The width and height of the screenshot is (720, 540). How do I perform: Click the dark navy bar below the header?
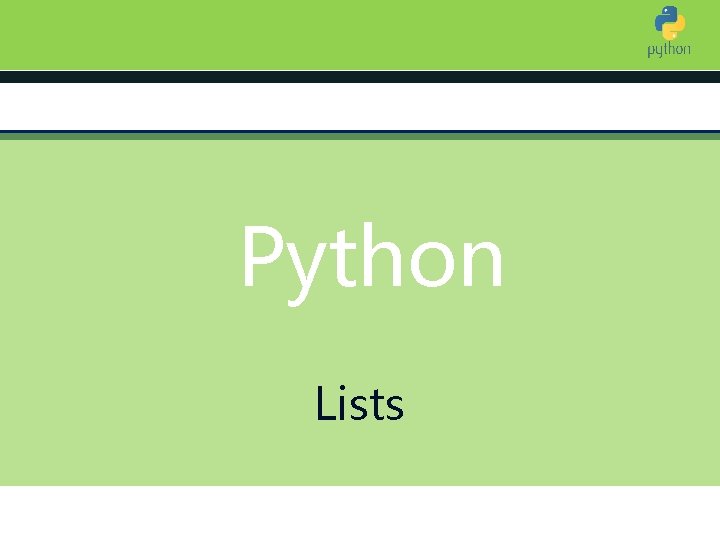tap(360, 77)
